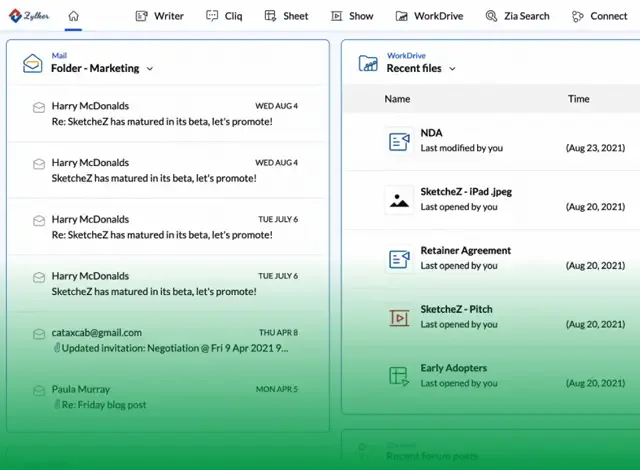Open WED AUG 4 'SketcheZ has matured' mail subject
Viewport: 640px width, 470px height.
[154, 178]
